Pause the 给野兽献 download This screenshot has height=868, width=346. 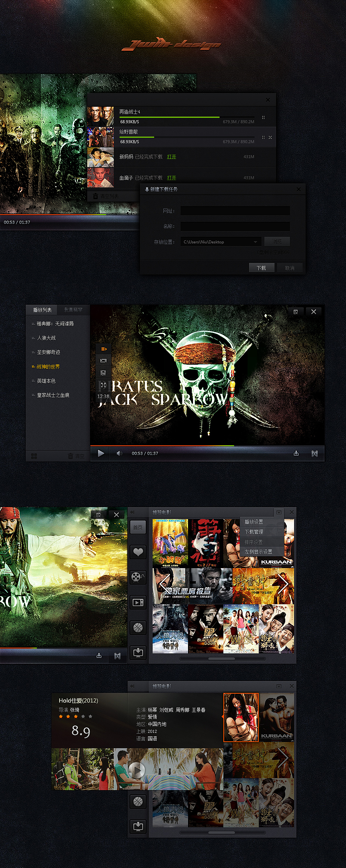click(x=263, y=137)
